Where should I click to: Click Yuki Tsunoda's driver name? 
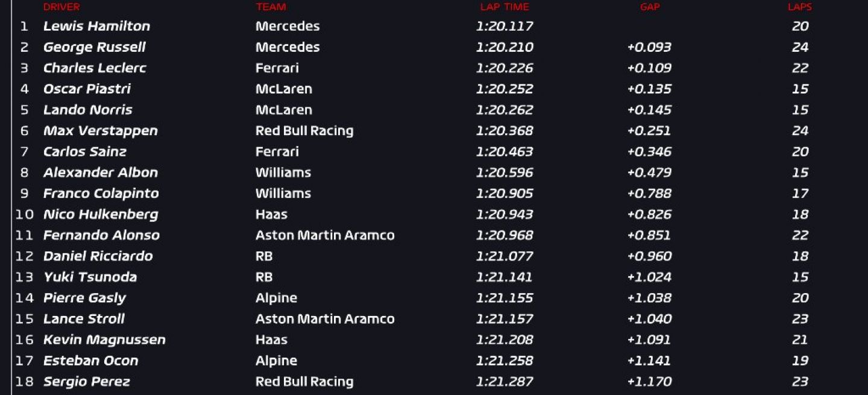[x=90, y=277]
